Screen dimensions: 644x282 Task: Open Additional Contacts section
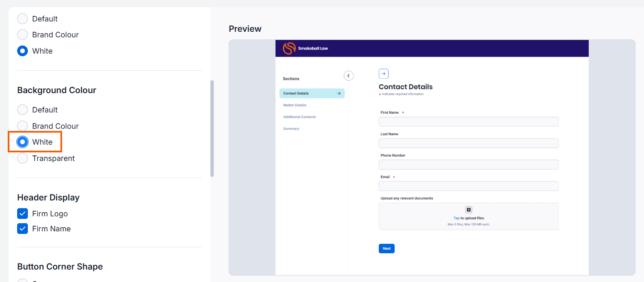click(x=300, y=117)
